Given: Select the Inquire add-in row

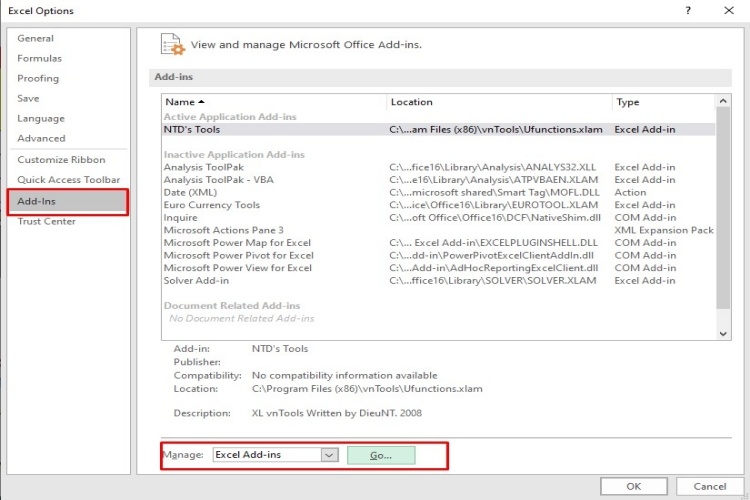Looking at the screenshot, I should pyautogui.click(x=439, y=218).
